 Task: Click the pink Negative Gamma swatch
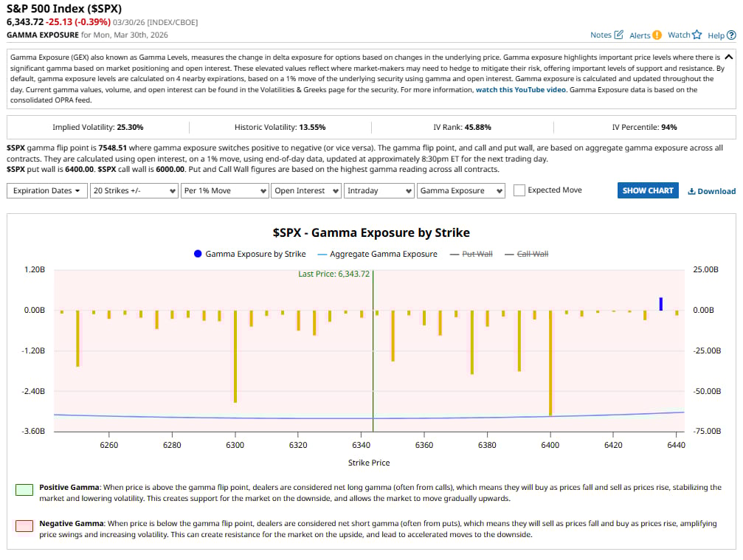click(x=24, y=526)
